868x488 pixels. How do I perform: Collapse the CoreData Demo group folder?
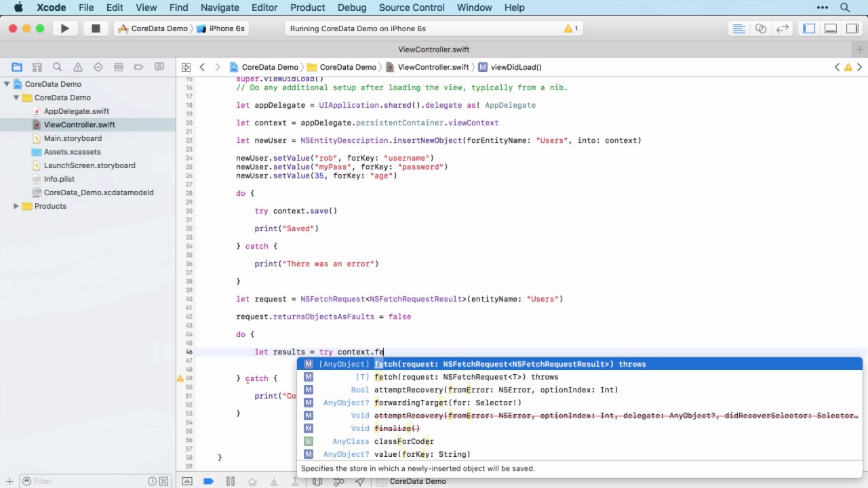coord(16,98)
